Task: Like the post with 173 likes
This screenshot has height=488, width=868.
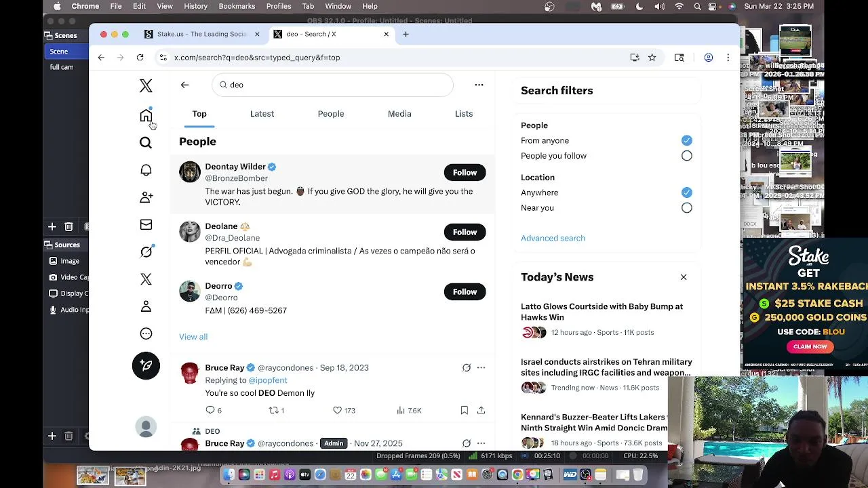Action: [344, 410]
